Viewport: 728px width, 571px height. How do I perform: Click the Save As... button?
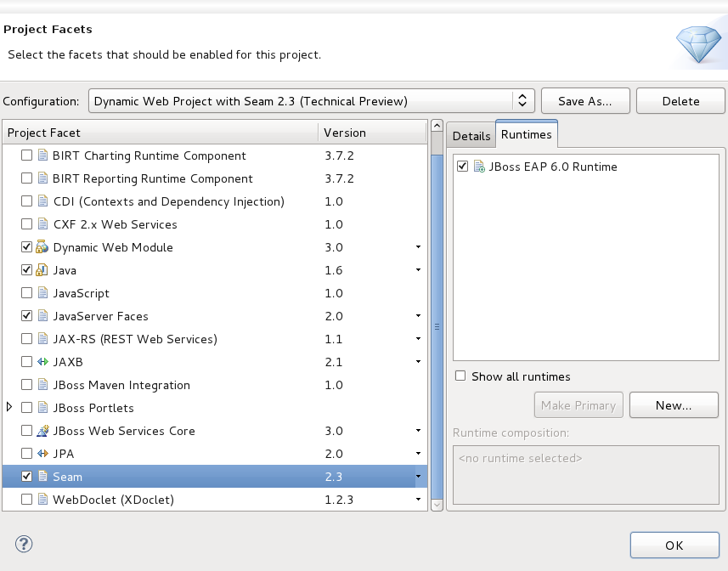pos(584,101)
